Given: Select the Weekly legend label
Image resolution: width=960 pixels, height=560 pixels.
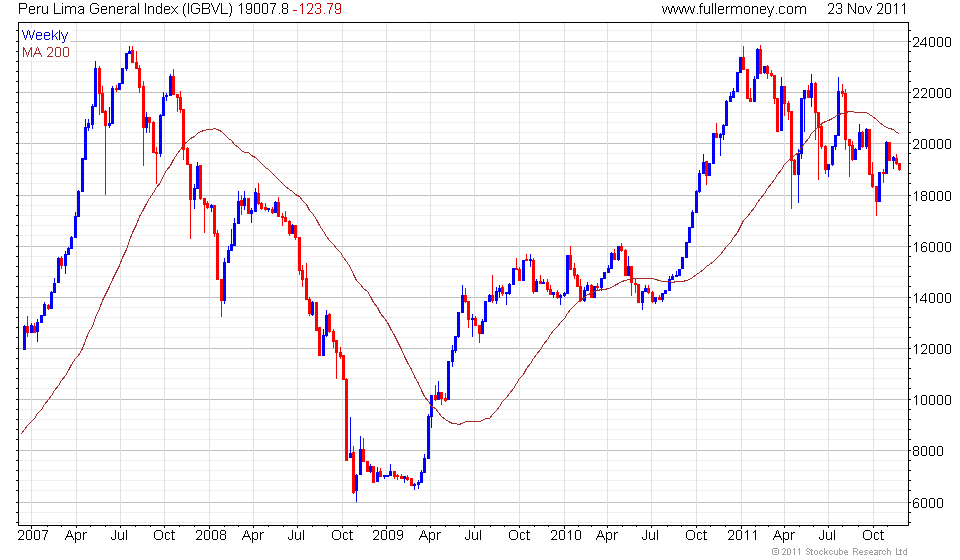Looking at the screenshot, I should tap(45, 35).
